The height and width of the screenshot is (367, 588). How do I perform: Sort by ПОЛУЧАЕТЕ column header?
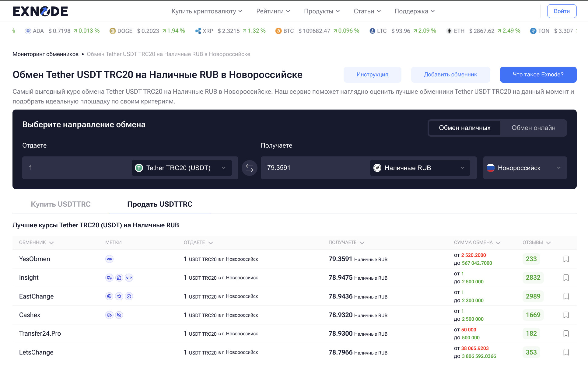346,243
